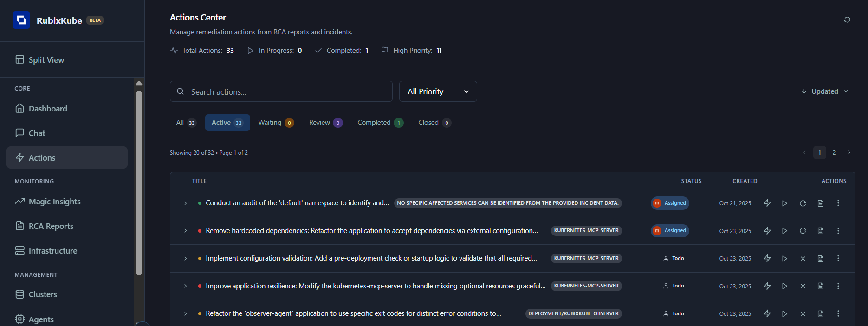Expand the 'Improve application resilience' row
868x326 pixels.
(x=185, y=286)
